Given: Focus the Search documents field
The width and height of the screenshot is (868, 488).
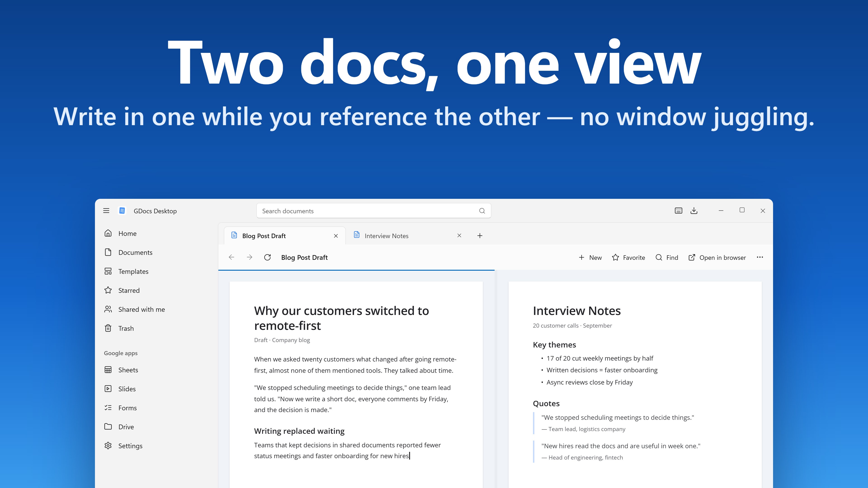Looking at the screenshot, I should click(x=374, y=211).
